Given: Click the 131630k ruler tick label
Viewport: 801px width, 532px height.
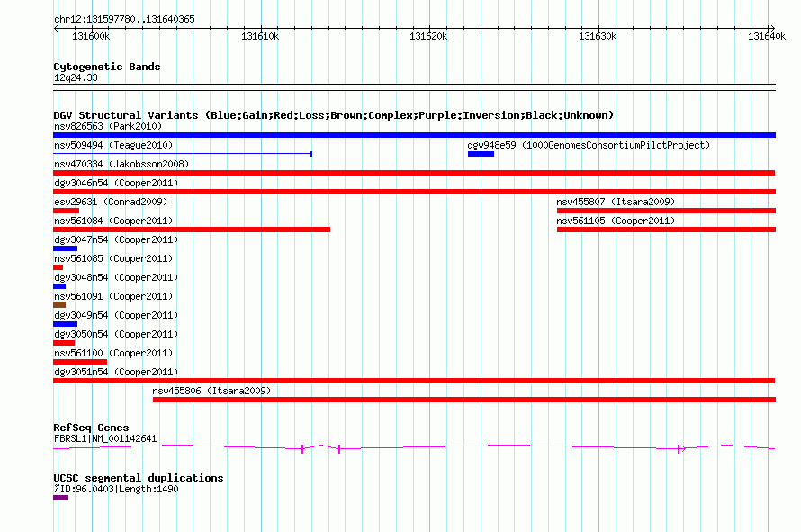Looking at the screenshot, I should (598, 36).
